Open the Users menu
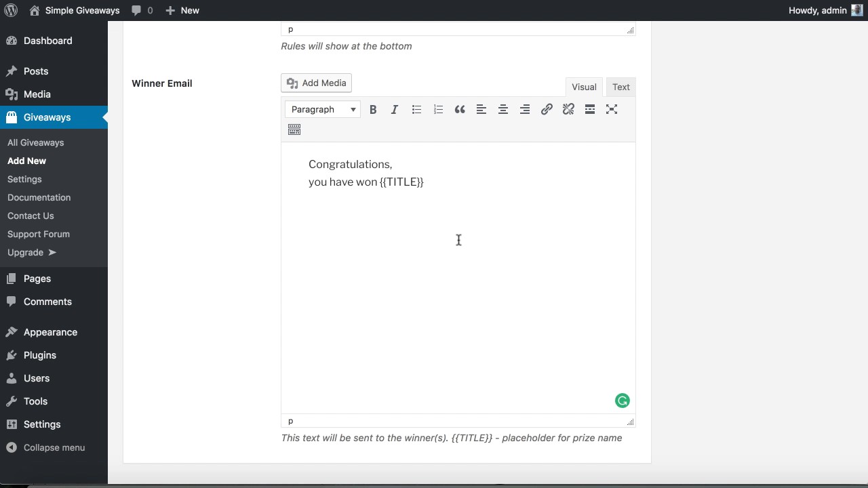 click(x=54, y=378)
